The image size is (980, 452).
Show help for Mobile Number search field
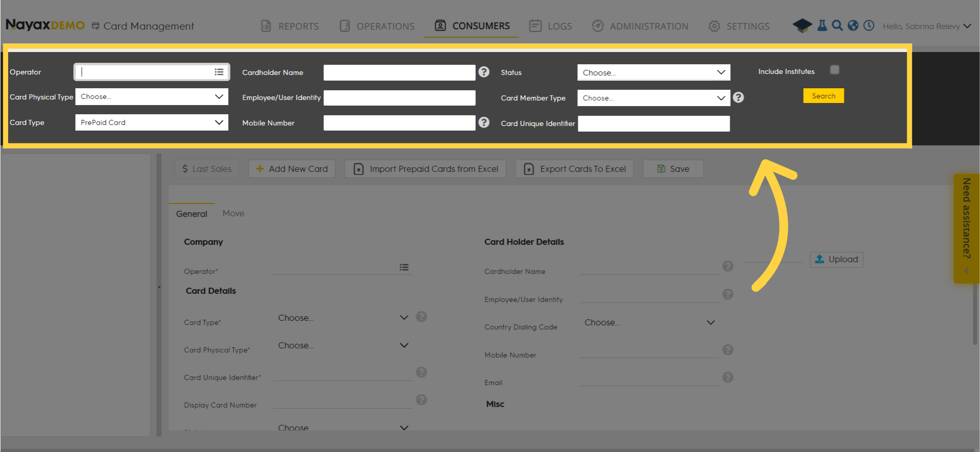(484, 122)
